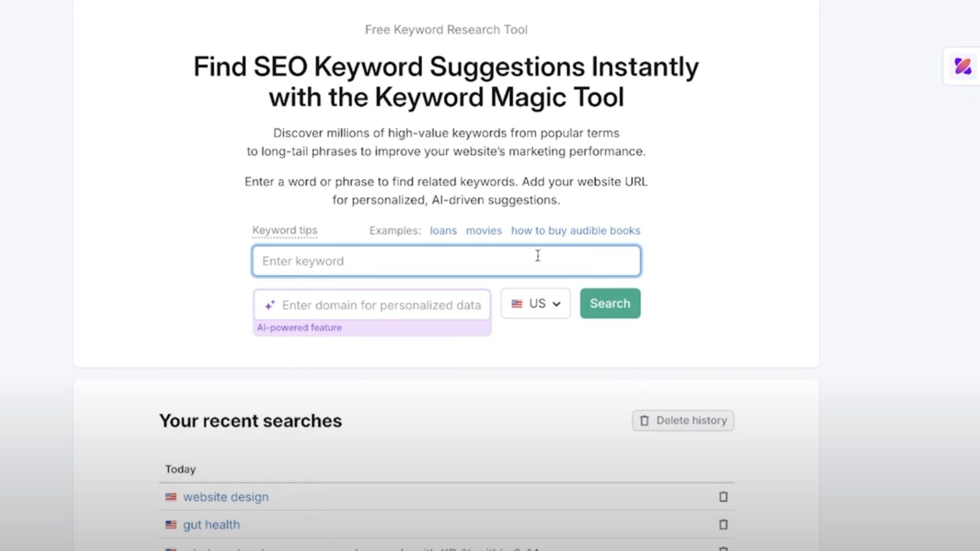Select the 'movies' example keyword

(x=484, y=231)
